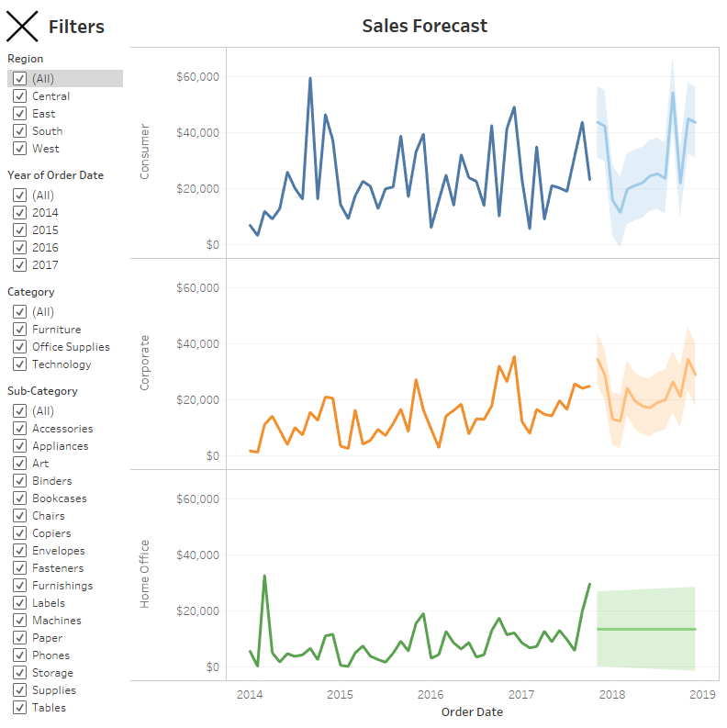The width and height of the screenshot is (727, 728).
Task: Toggle the Phones sub-category checkbox
Action: 19,655
